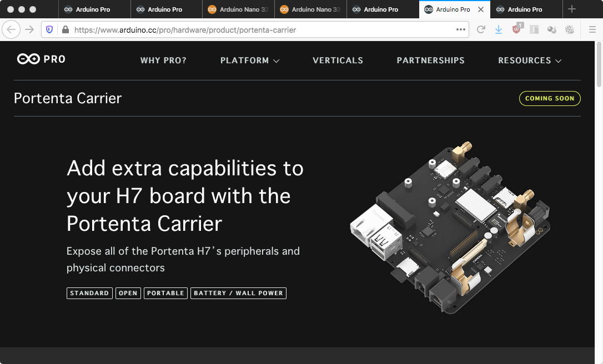Click the page vertical scrollbar thumb
603x364 pixels.
click(599, 64)
